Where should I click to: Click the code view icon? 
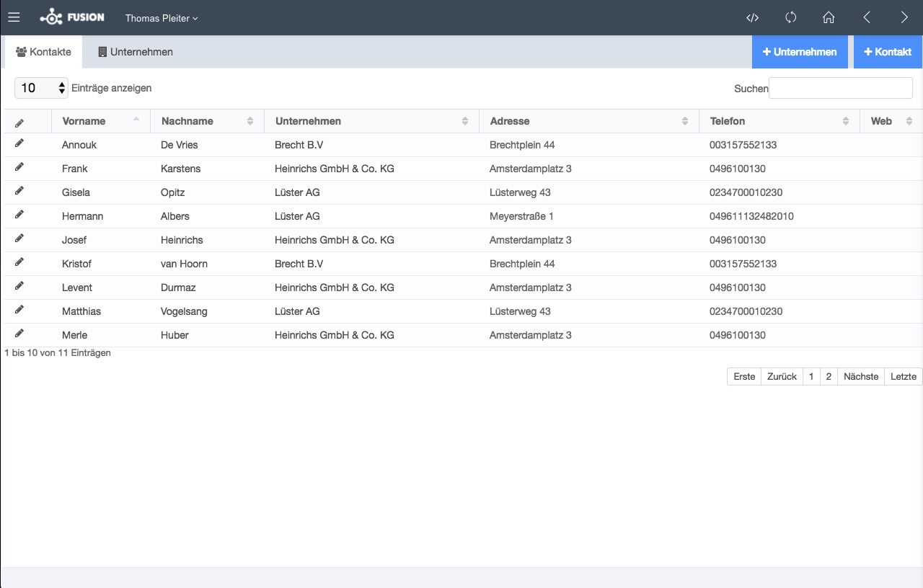click(752, 17)
